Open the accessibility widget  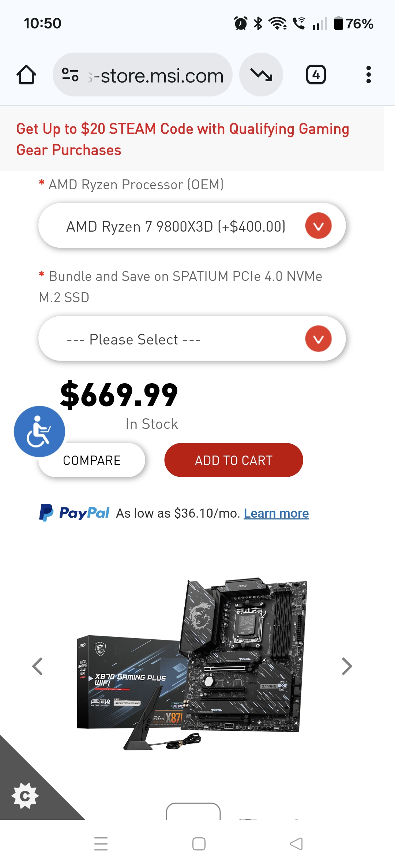point(39,431)
